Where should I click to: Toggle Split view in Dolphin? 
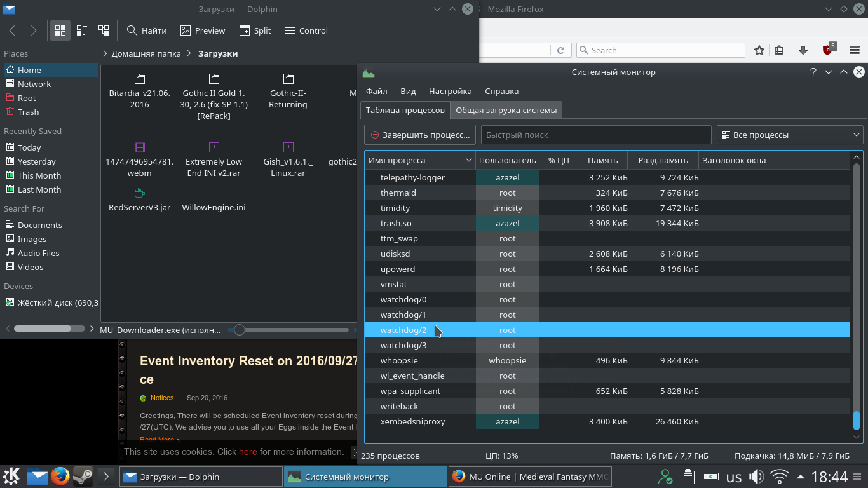[255, 30]
